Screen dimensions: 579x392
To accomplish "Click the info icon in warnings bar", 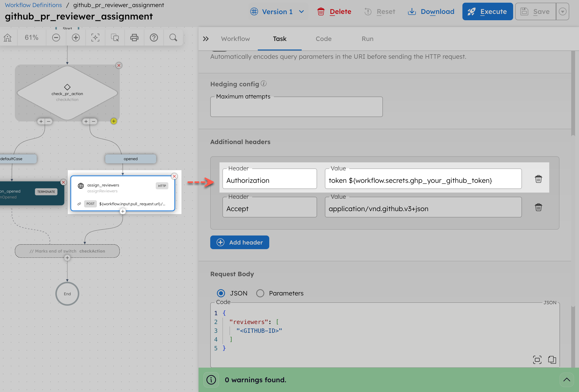I will coord(211,380).
